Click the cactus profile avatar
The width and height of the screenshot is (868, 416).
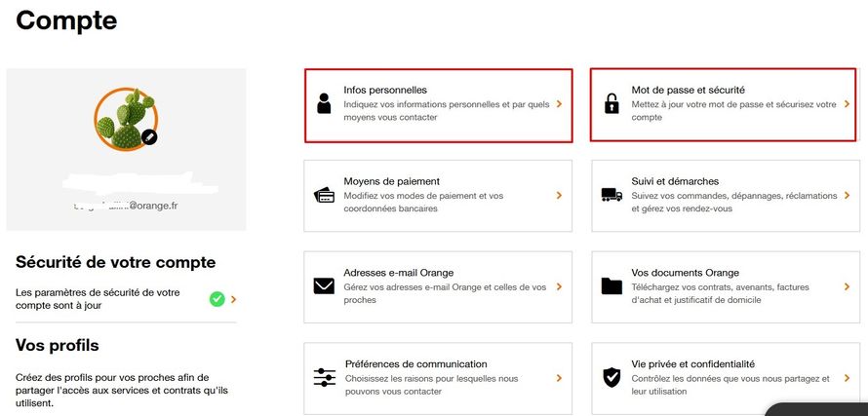(x=126, y=119)
